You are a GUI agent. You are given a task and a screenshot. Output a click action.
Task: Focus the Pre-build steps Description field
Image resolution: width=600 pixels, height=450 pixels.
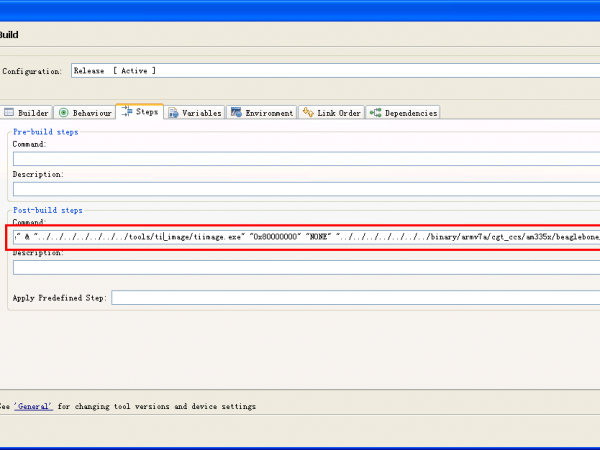pos(300,189)
